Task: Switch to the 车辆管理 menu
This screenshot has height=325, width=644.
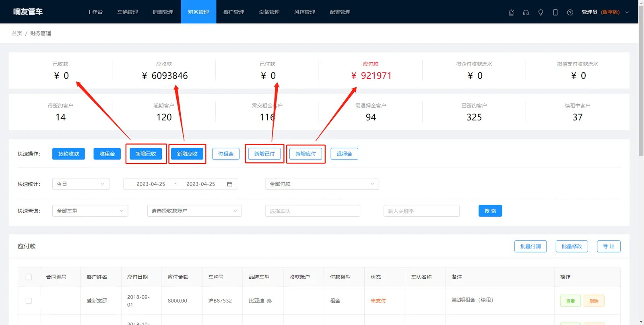Action: pos(128,12)
